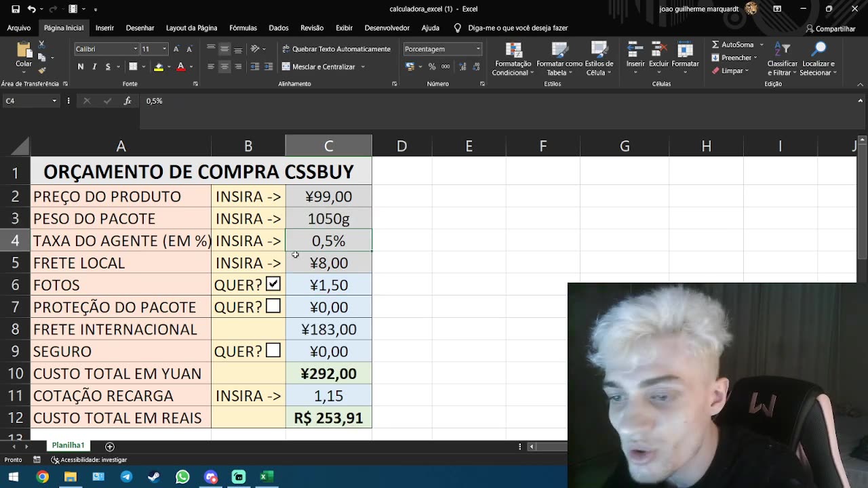Click the Format Painter brush icon
The image size is (868, 488).
41,70
